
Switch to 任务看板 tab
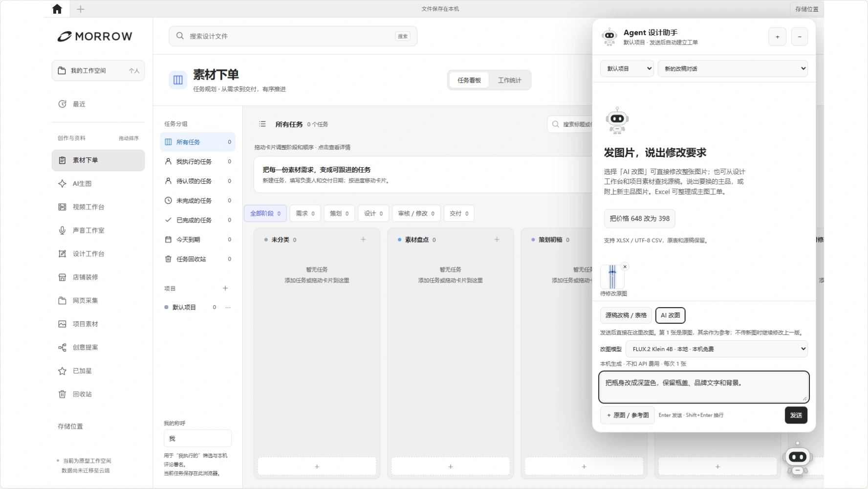coord(469,80)
